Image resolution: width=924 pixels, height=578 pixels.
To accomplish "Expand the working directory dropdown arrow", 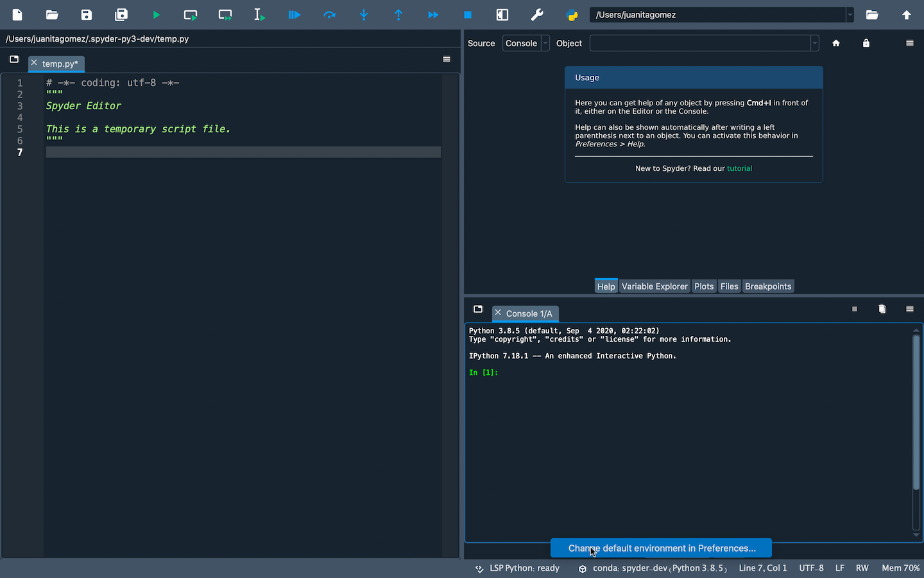I will [x=850, y=15].
